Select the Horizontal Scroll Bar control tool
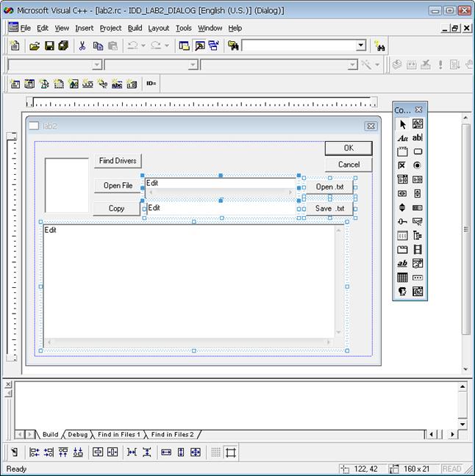This screenshot has width=475, height=476. tap(402, 193)
